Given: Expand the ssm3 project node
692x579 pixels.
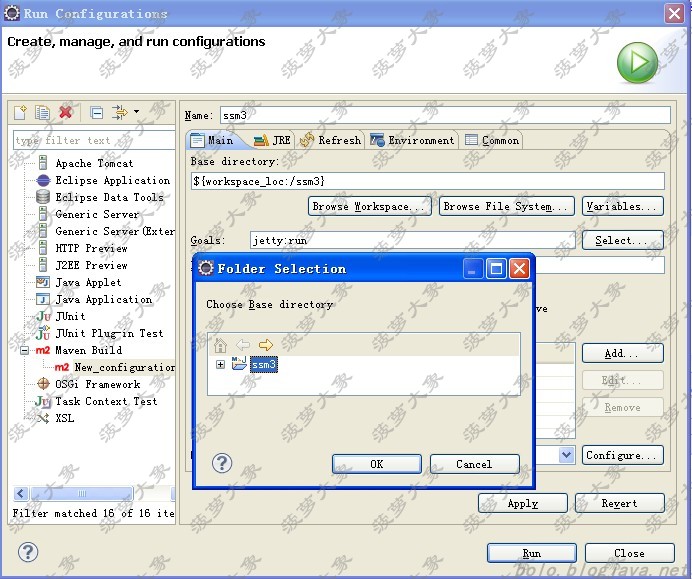Looking at the screenshot, I should (x=220, y=365).
